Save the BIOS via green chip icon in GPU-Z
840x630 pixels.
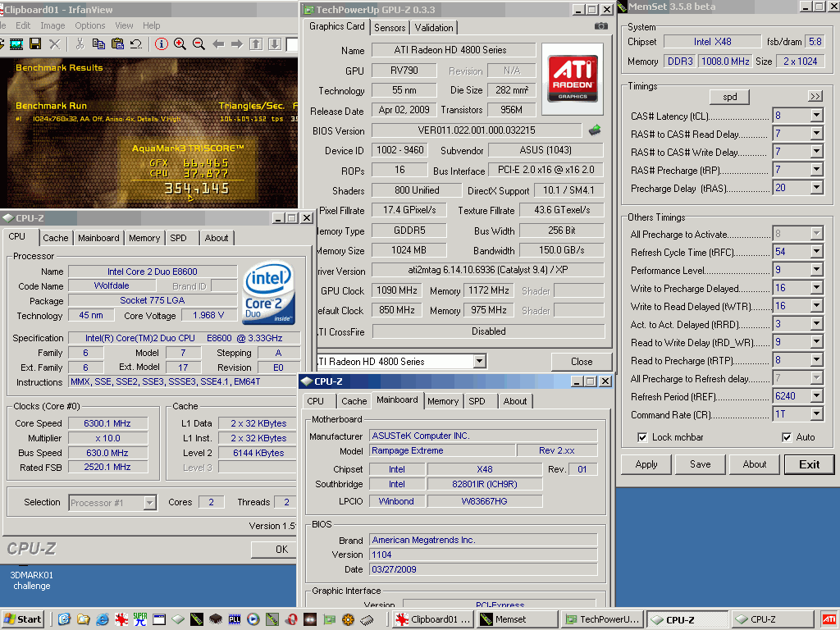[595, 130]
